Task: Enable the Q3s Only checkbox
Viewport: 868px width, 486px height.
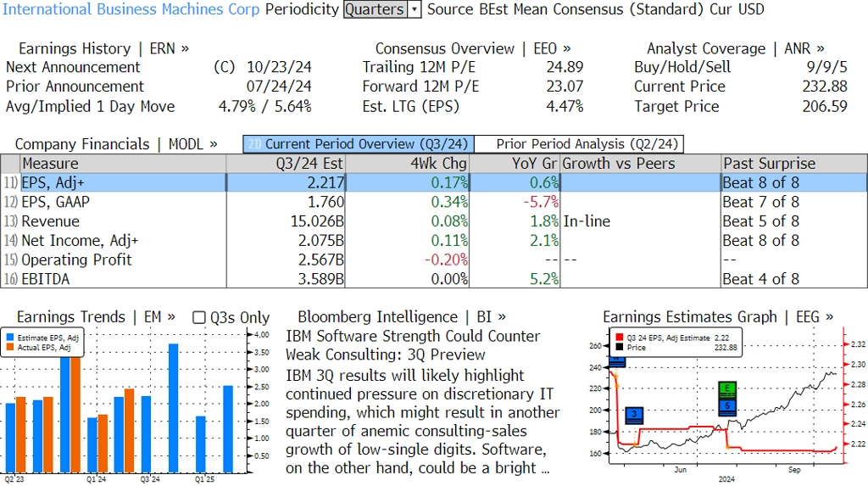Action: (199, 317)
